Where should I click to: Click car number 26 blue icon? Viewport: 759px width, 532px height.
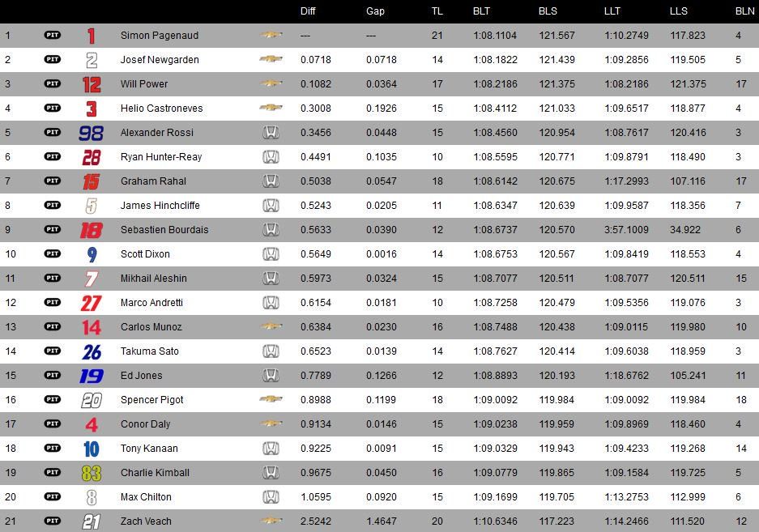[x=92, y=351]
